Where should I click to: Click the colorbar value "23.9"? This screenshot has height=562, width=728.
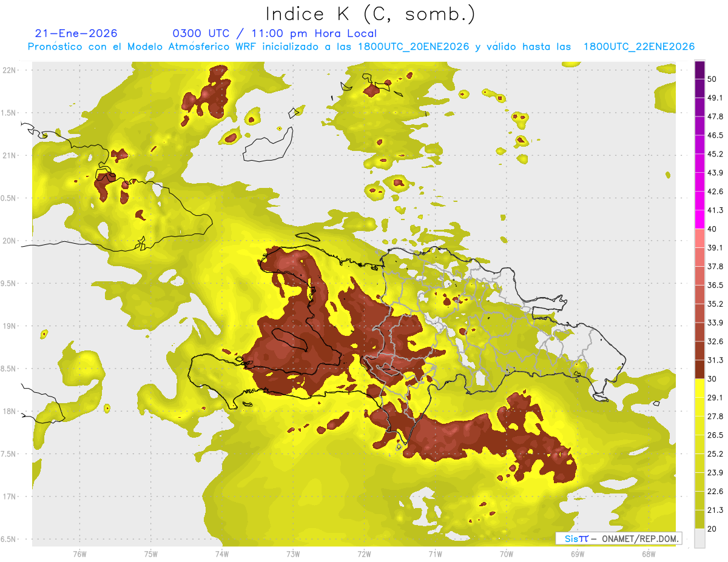(x=716, y=472)
